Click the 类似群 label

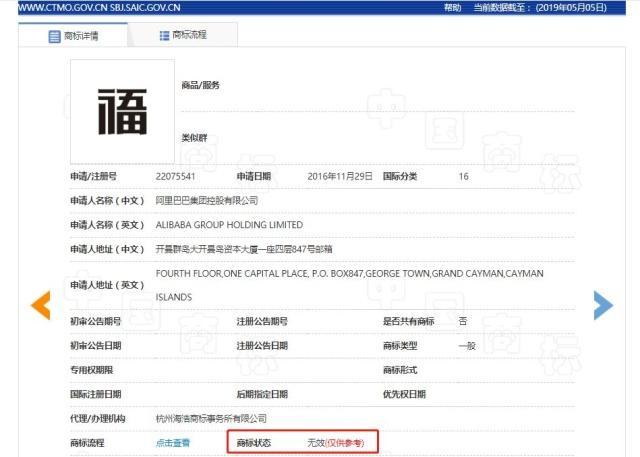point(193,137)
